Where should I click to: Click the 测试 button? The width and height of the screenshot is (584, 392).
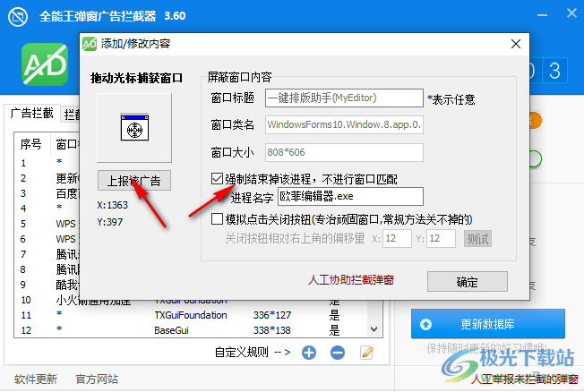[x=477, y=239]
